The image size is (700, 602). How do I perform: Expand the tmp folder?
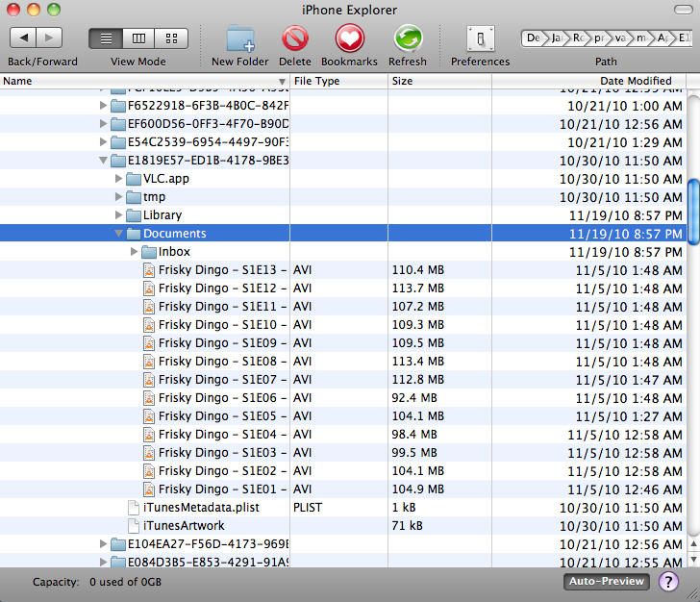(x=119, y=197)
